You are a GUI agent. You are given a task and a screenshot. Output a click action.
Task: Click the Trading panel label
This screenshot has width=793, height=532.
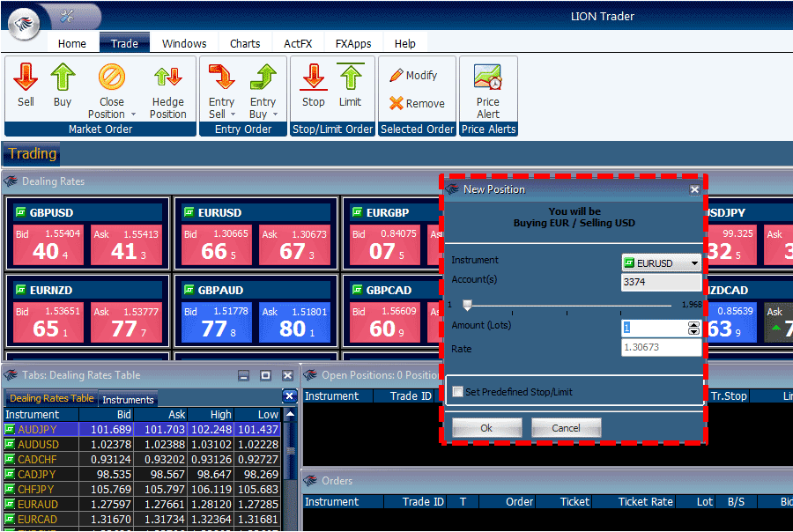(x=32, y=154)
